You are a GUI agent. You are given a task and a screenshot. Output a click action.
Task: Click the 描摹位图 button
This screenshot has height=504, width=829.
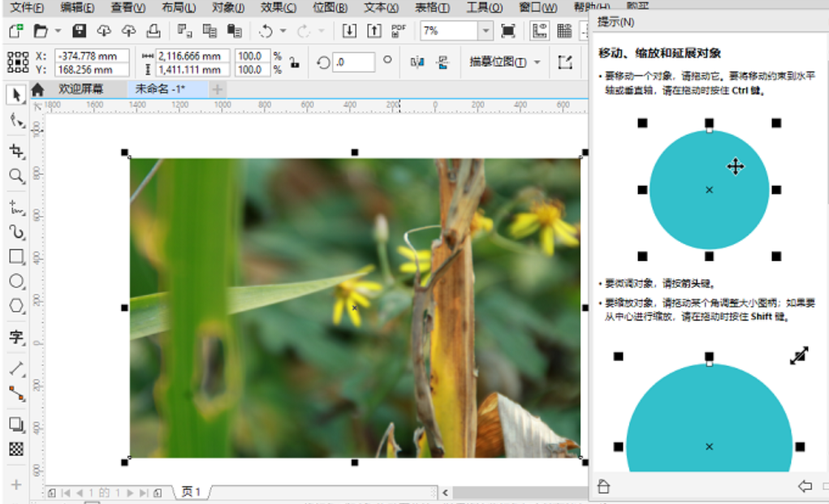tap(498, 62)
